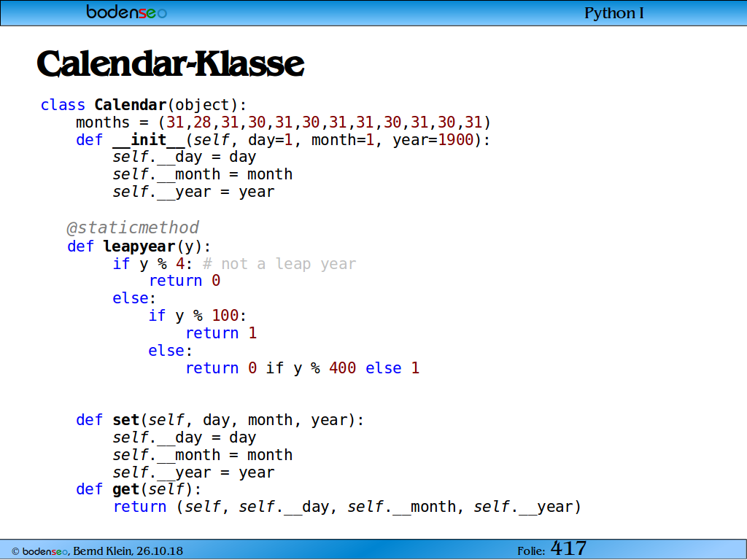Click 'self.__month = month' in set method
Viewport: 747px width, 560px height.
pyautogui.click(x=203, y=455)
